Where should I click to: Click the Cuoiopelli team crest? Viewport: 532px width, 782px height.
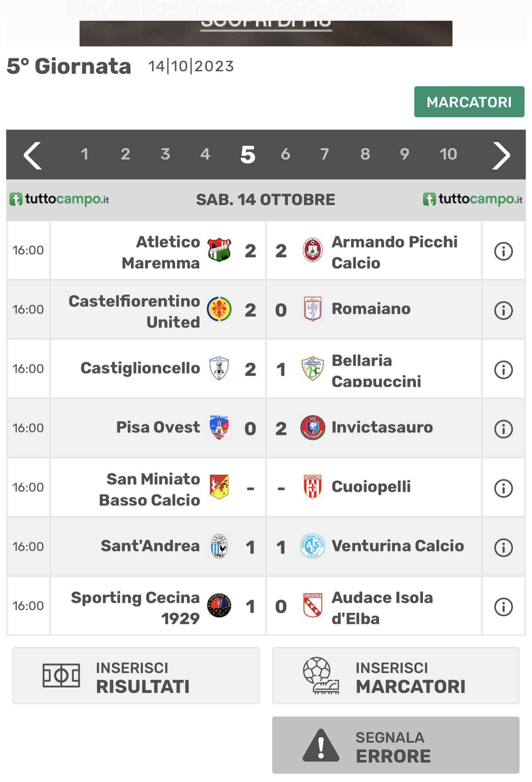tap(312, 487)
